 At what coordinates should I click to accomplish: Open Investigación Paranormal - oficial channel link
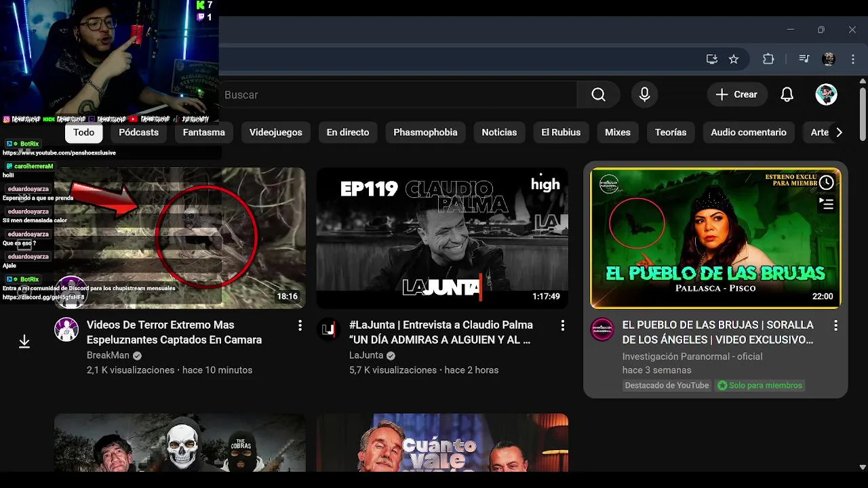point(692,357)
